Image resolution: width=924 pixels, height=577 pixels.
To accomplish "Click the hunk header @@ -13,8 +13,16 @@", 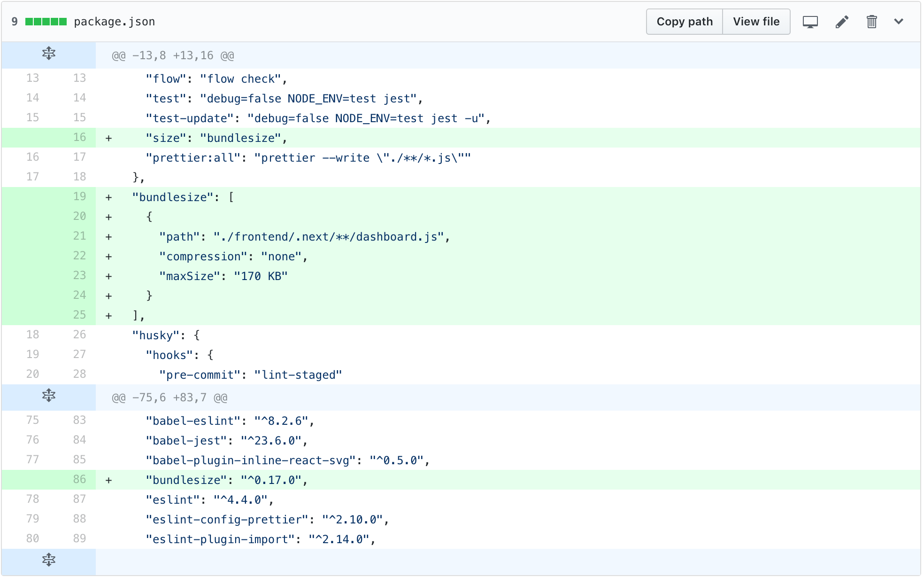I will coord(173,55).
